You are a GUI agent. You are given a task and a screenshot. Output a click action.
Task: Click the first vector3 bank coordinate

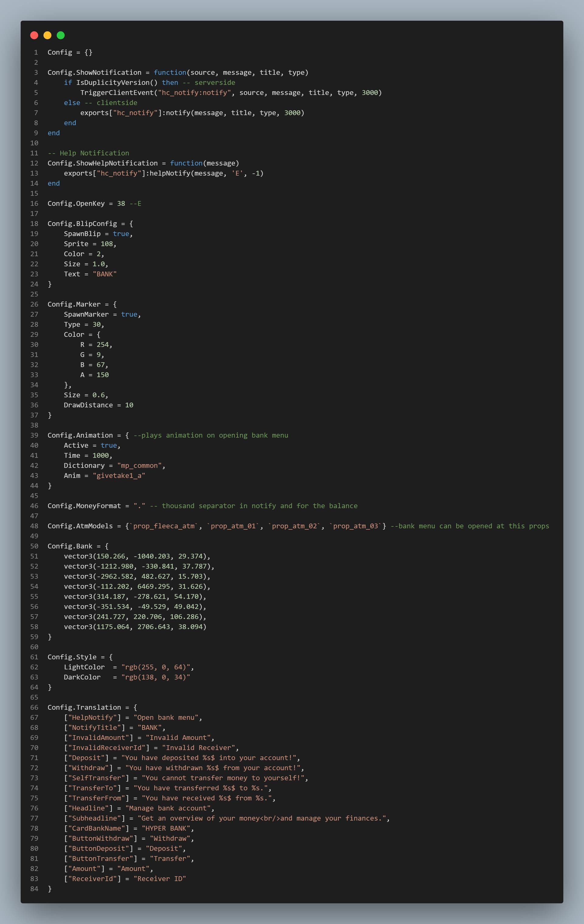click(137, 556)
